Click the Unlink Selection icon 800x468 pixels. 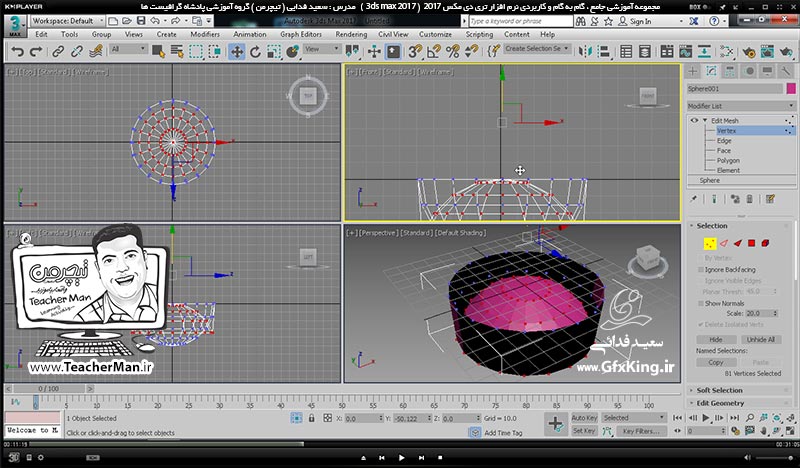[77, 52]
